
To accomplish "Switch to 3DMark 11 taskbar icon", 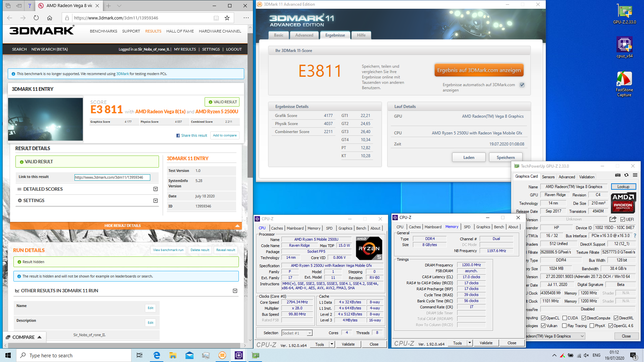I will point(222,355).
